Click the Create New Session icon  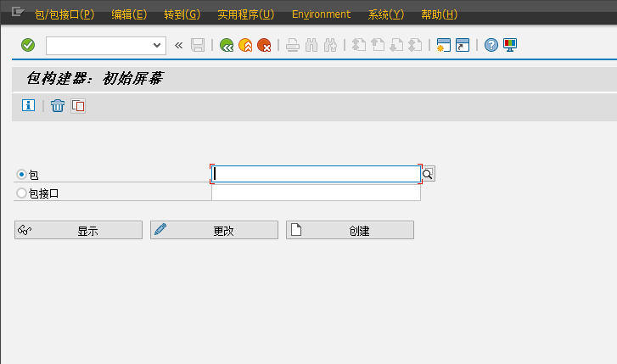[444, 45]
